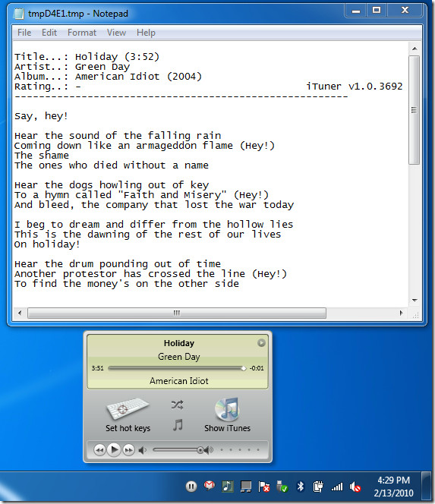Click the play button in iTuner

tap(114, 449)
